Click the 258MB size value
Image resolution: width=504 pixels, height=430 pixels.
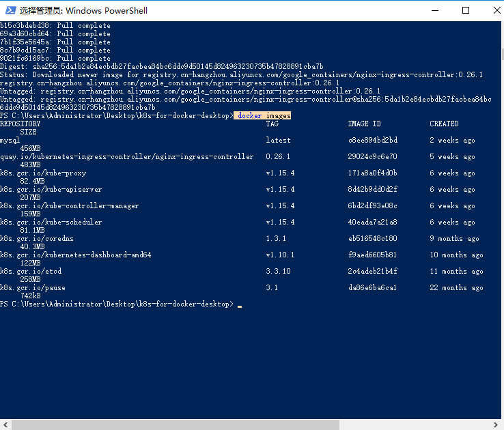[x=30, y=279]
